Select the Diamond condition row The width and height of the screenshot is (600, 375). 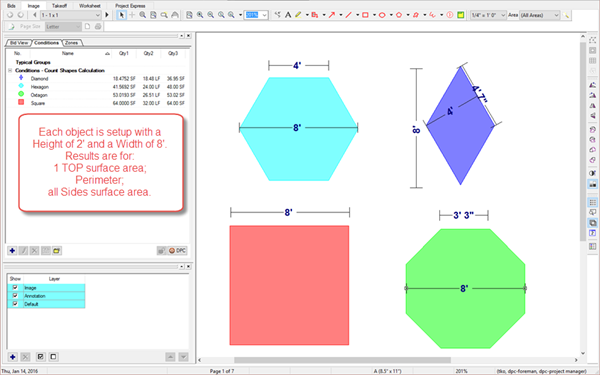coord(96,78)
